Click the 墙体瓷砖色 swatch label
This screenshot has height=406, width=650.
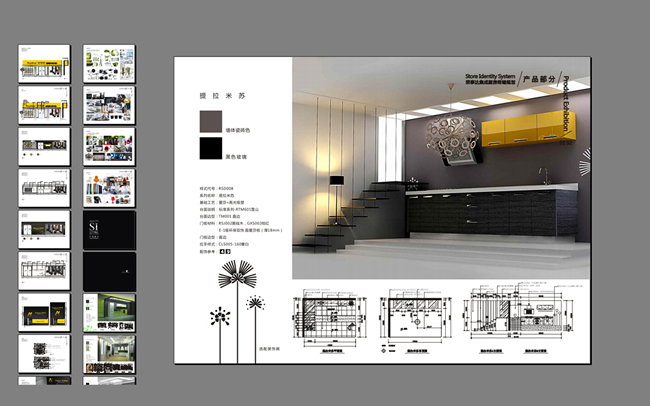238,130
